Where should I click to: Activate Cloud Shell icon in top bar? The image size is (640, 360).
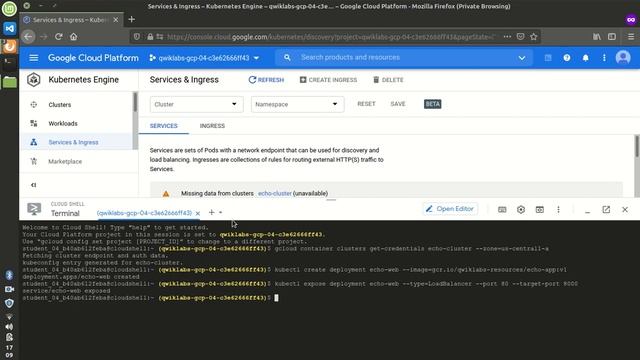tap(548, 58)
